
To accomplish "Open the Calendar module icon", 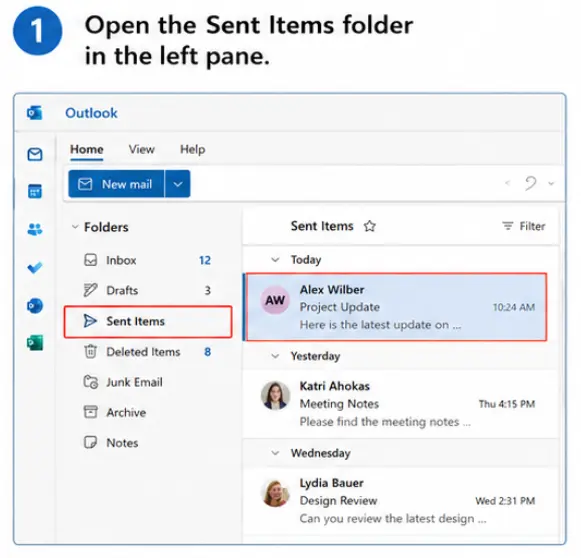I will pyautogui.click(x=35, y=191).
